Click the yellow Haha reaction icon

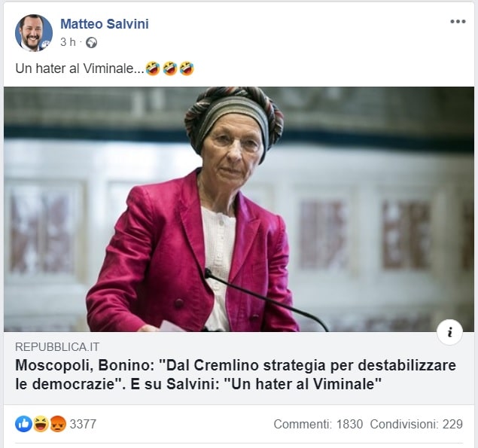tap(41, 424)
